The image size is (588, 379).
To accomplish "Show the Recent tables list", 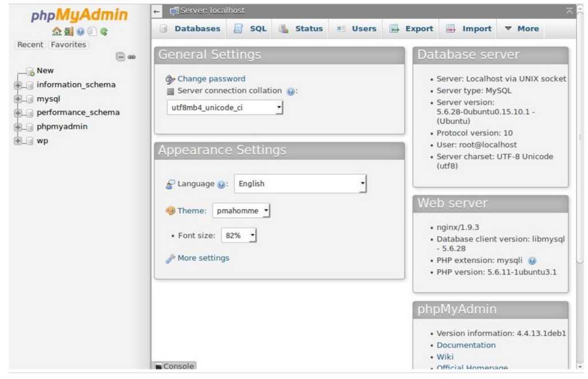I will (30, 45).
